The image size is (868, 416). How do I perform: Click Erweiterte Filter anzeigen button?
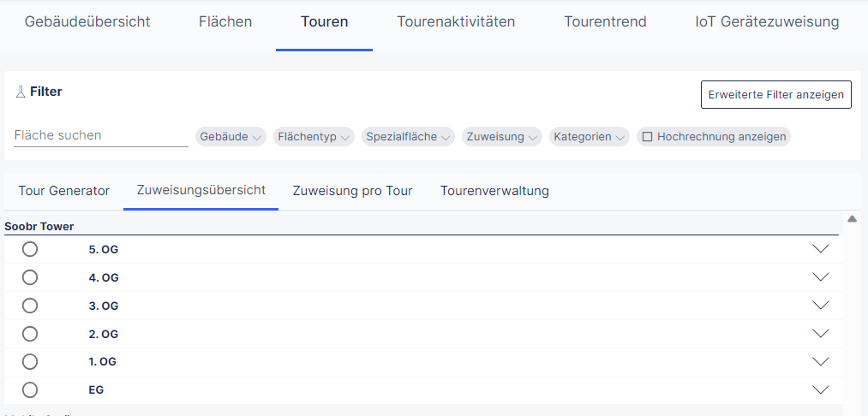775,94
